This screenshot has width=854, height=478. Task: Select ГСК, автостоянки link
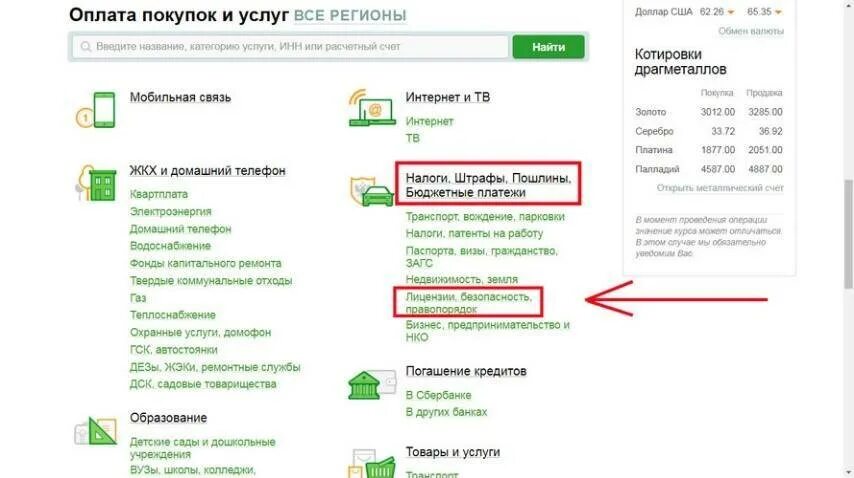[x=173, y=350]
